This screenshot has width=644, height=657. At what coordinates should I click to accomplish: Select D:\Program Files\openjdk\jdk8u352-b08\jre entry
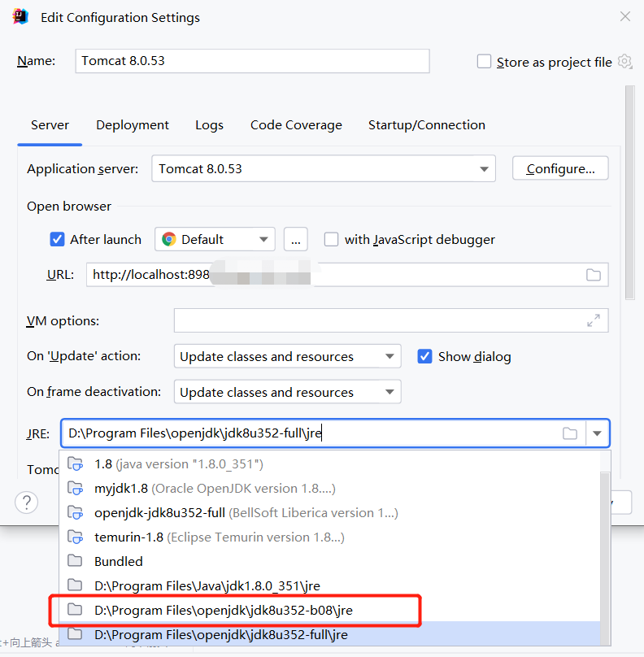[x=329, y=610]
